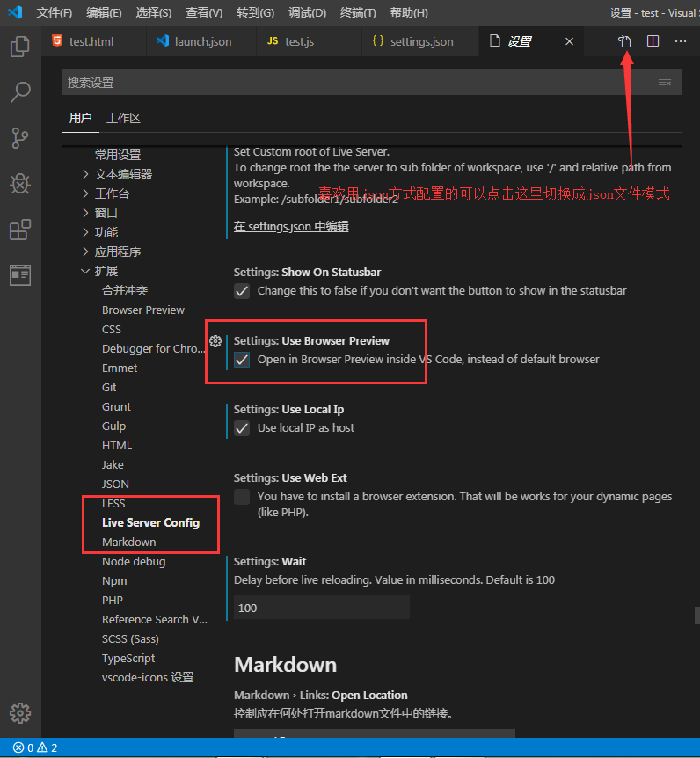This screenshot has height=758, width=700.
Task: Select CSS in the settings tree
Action: pyautogui.click(x=112, y=329)
